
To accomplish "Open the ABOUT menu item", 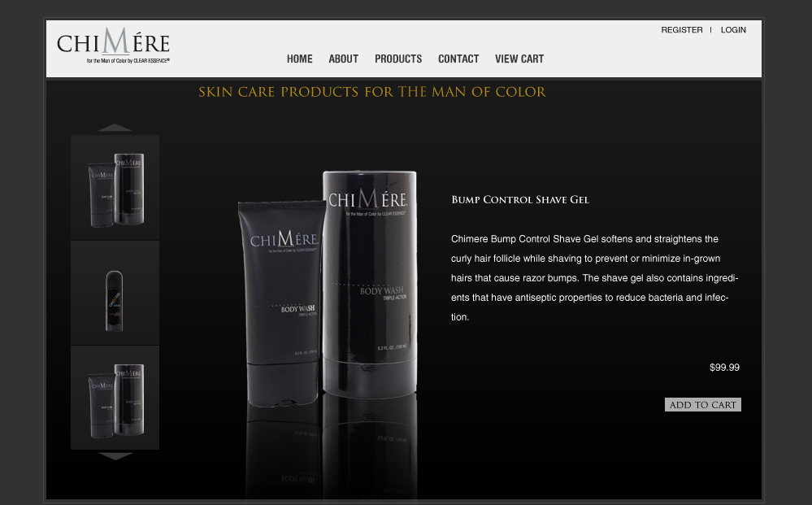I will [343, 59].
